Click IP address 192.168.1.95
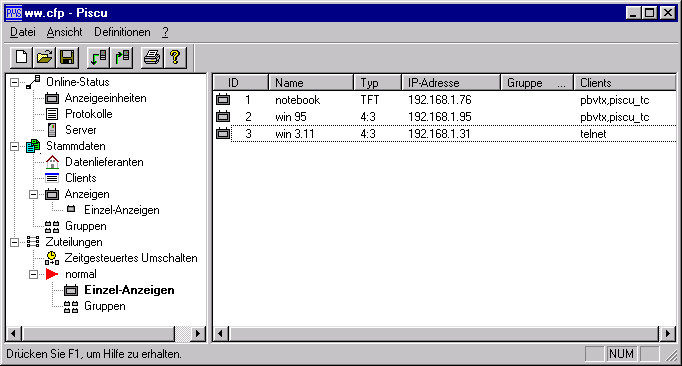 440,117
